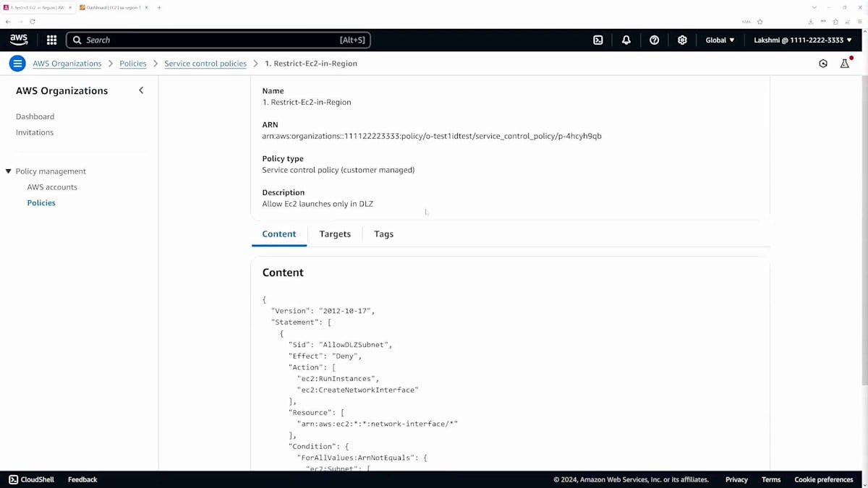Viewport: 868px width, 488px height.
Task: Collapse the Policy management section
Action: 9,171
